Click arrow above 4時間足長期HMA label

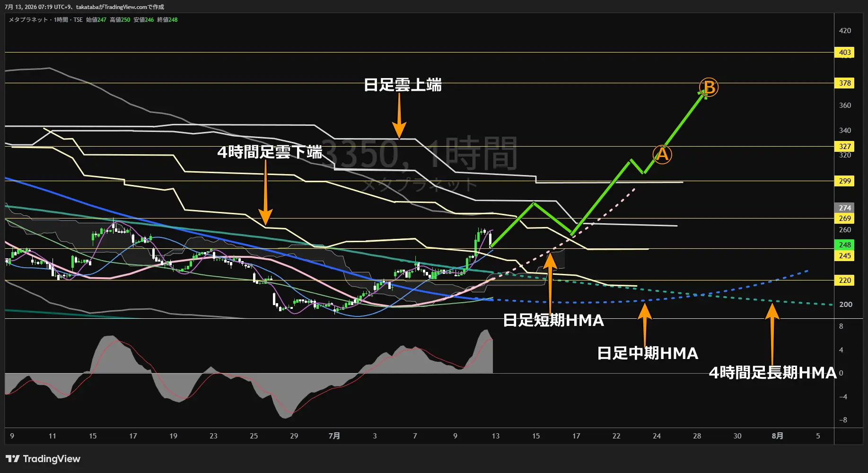pyautogui.click(x=772, y=333)
